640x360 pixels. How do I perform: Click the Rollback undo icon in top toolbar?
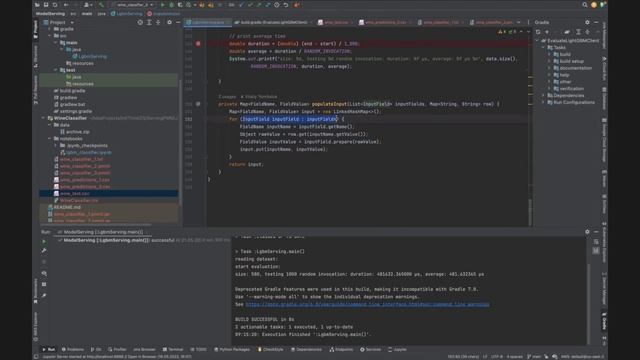(286, 5)
